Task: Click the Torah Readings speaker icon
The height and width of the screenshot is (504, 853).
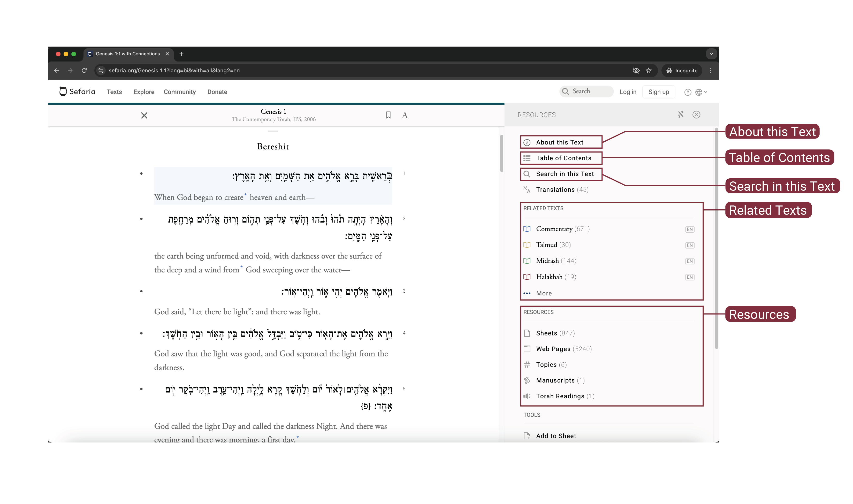Action: [527, 396]
